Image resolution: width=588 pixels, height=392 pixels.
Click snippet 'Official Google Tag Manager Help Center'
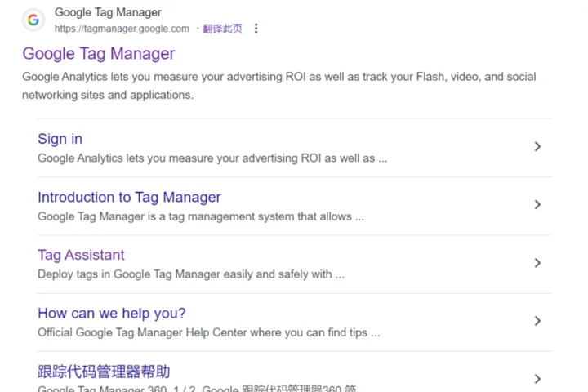pyautogui.click(x=209, y=332)
